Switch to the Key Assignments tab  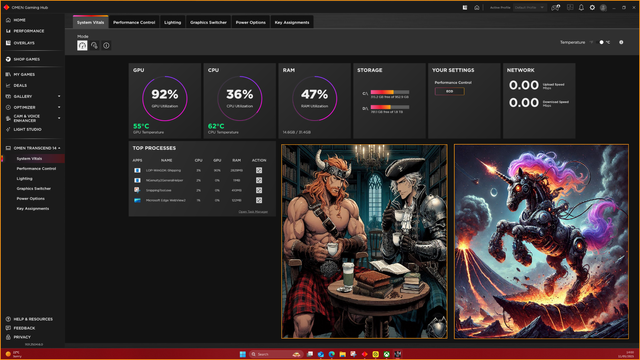coord(292,22)
